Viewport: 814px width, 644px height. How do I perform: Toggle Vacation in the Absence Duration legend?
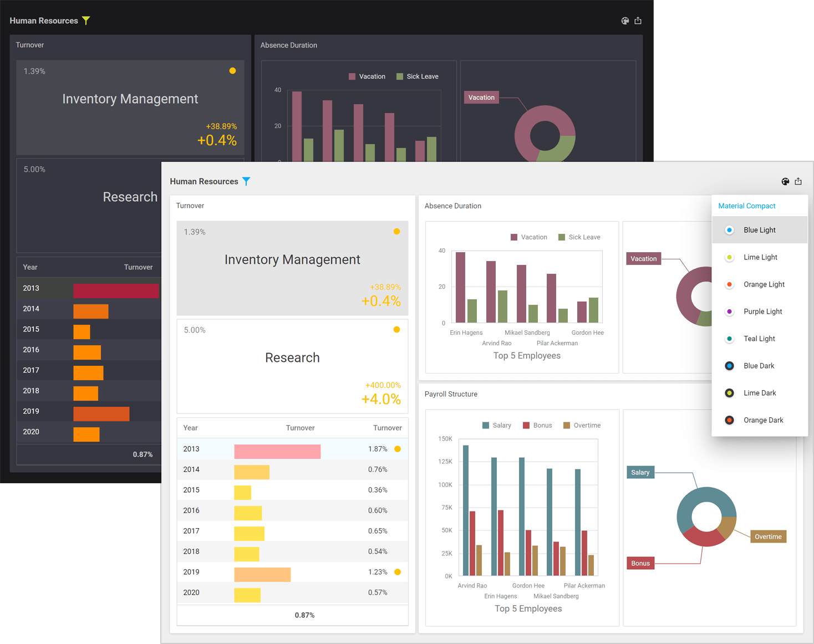pos(530,237)
